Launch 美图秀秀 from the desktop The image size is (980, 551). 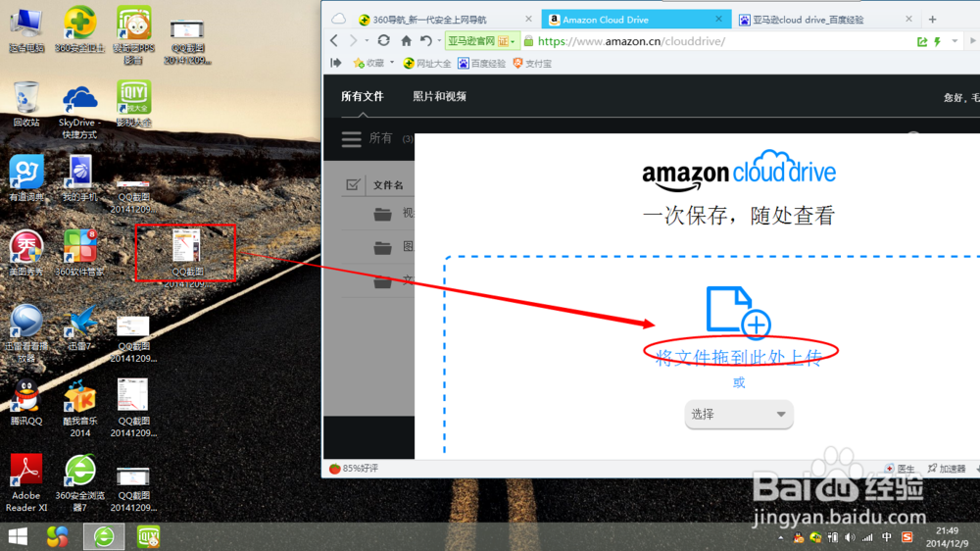point(26,253)
